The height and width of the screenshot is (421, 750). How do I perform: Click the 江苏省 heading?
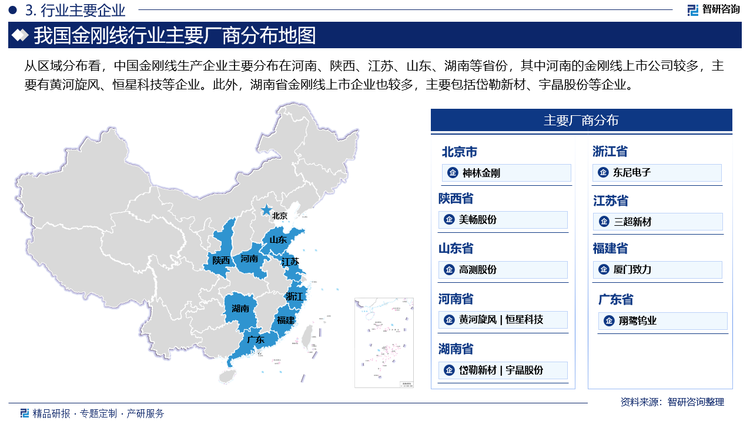(611, 200)
